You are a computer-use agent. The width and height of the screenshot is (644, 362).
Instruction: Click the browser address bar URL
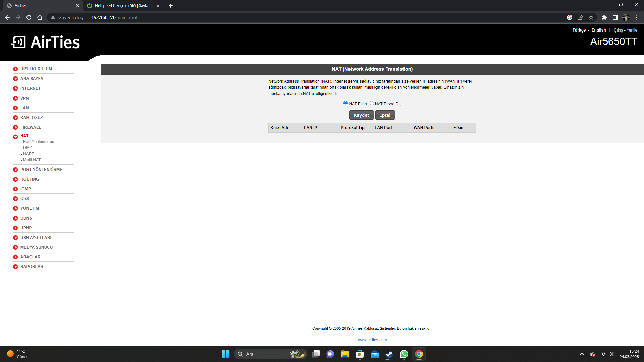[114, 17]
